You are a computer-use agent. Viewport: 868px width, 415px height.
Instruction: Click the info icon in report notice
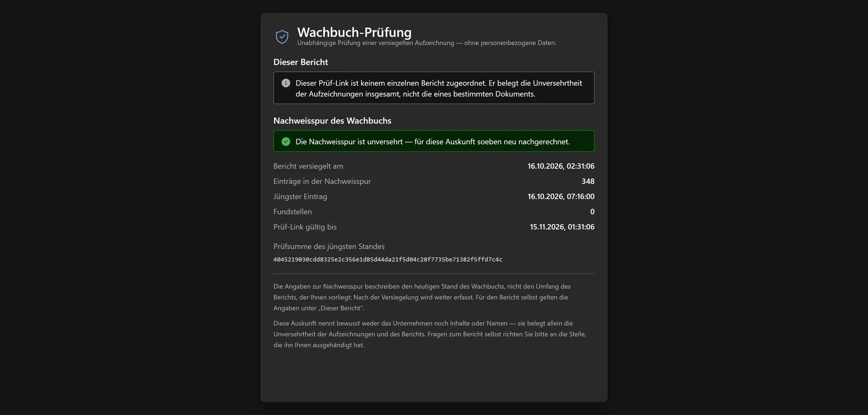(x=286, y=83)
